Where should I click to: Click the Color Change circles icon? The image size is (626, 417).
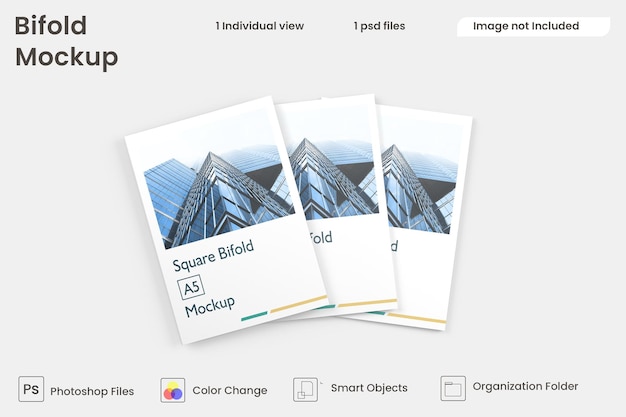click(x=172, y=390)
